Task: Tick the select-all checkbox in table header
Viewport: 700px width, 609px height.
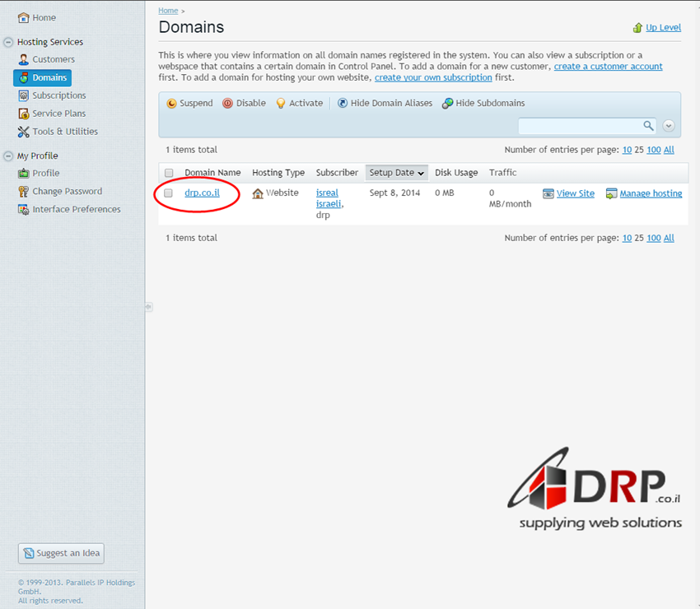Action: [x=169, y=173]
